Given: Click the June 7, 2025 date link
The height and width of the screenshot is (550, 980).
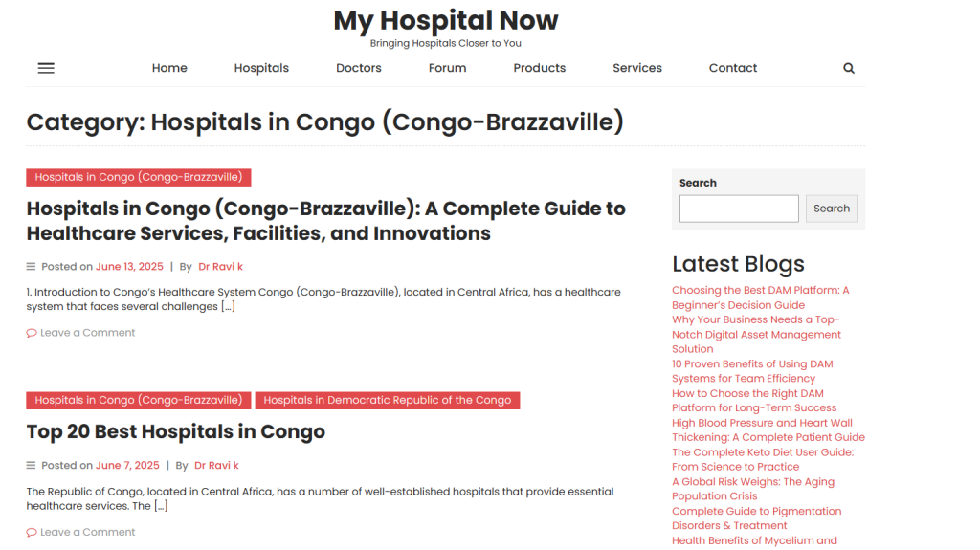Looking at the screenshot, I should click(x=127, y=466).
